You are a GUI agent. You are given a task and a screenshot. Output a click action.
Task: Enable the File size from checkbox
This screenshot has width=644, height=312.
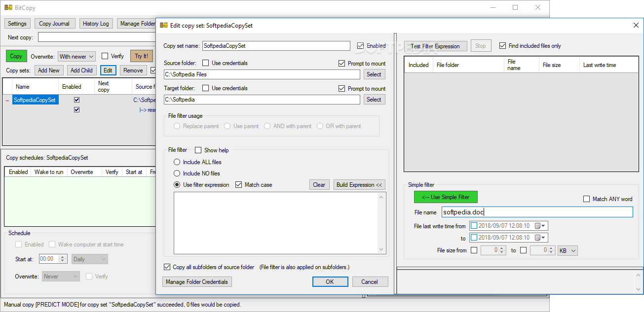click(474, 250)
